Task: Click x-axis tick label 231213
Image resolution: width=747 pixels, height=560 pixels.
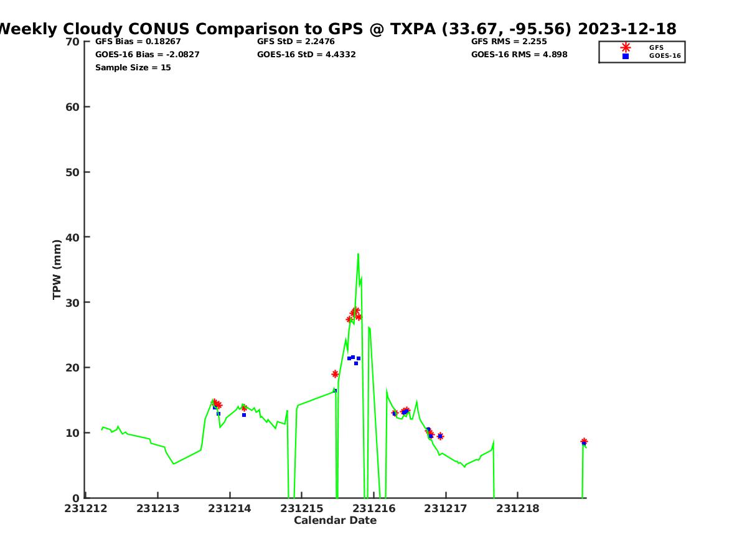Action: pyautogui.click(x=157, y=508)
